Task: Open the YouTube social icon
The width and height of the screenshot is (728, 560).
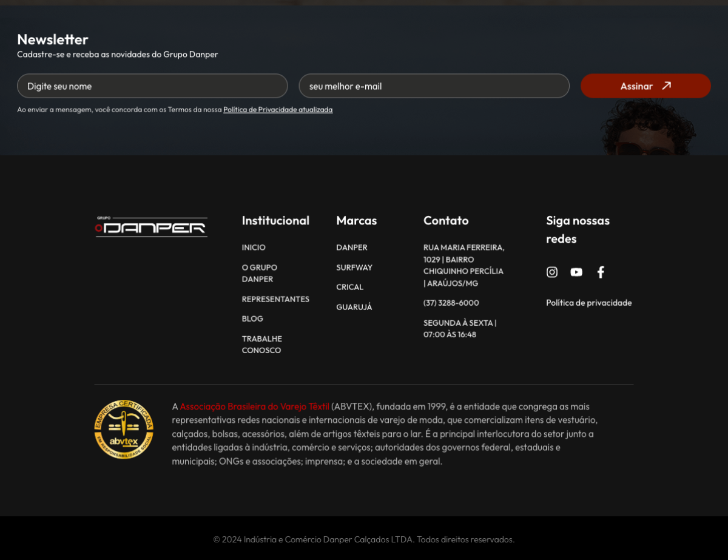Action: pyautogui.click(x=576, y=272)
